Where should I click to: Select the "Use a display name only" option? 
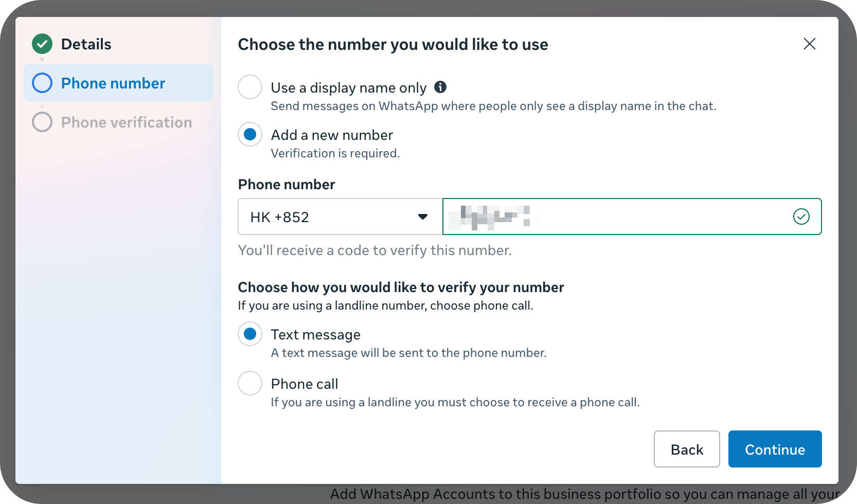point(249,87)
